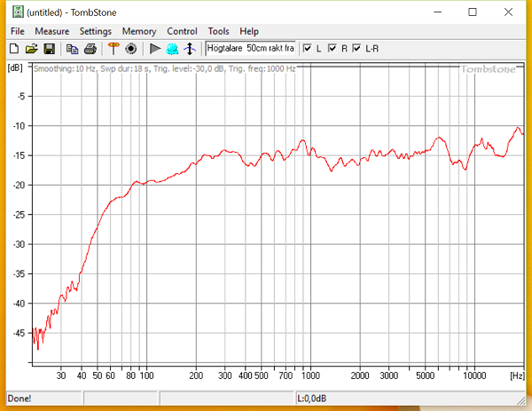Image resolution: width=532 pixels, height=411 pixels.
Task: Click the blue up-arrow toolbar icon
Action: pos(189,48)
